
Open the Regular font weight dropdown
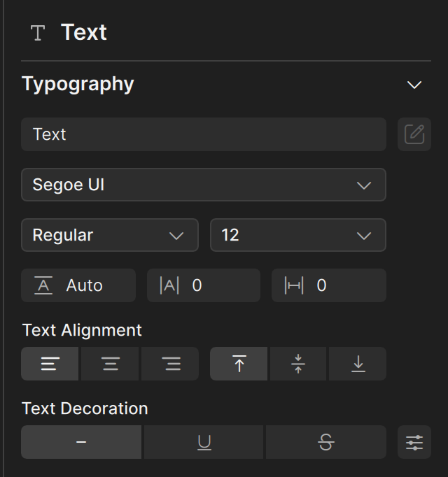coord(110,235)
